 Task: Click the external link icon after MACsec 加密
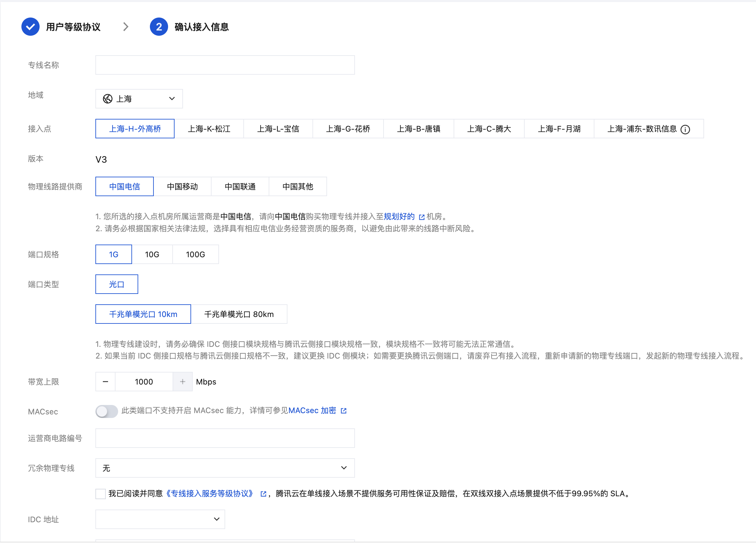(x=344, y=411)
